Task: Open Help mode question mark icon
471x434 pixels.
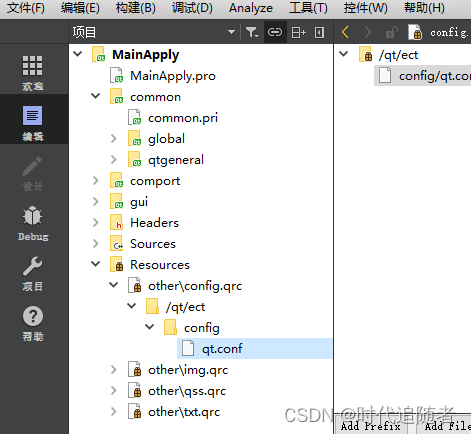Action: coord(33,316)
